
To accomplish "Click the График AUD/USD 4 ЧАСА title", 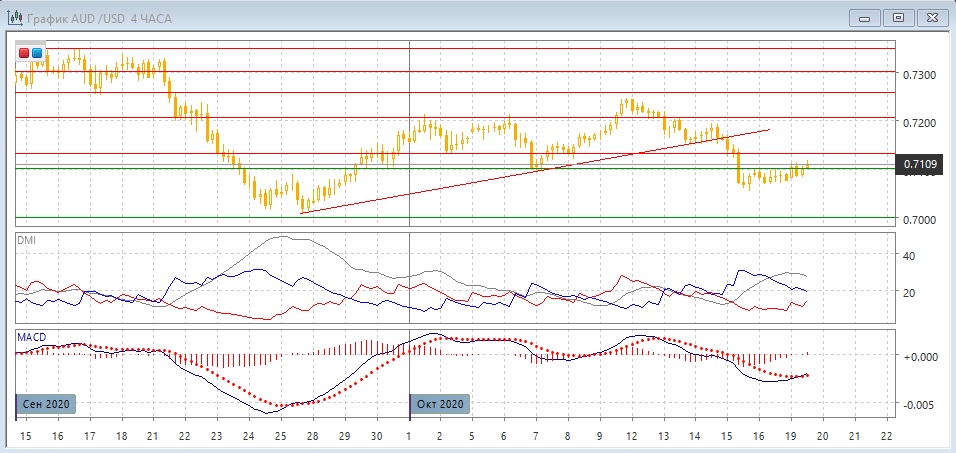I will click(x=99, y=19).
